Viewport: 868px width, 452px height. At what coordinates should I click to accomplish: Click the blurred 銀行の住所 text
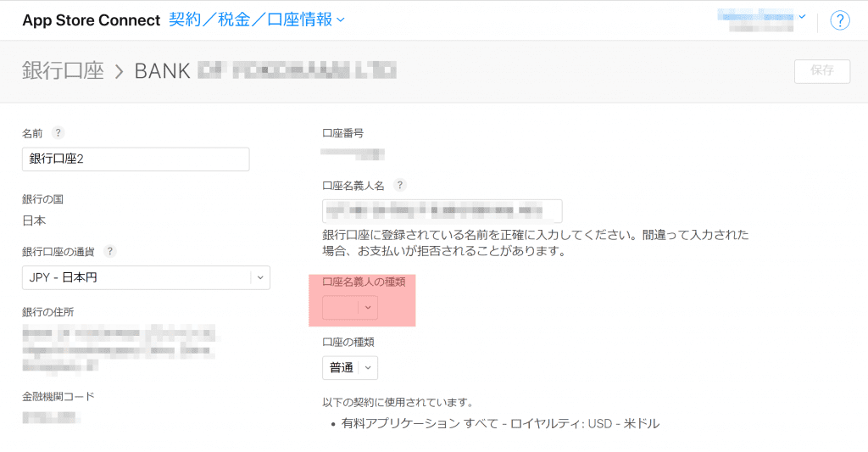click(119, 348)
